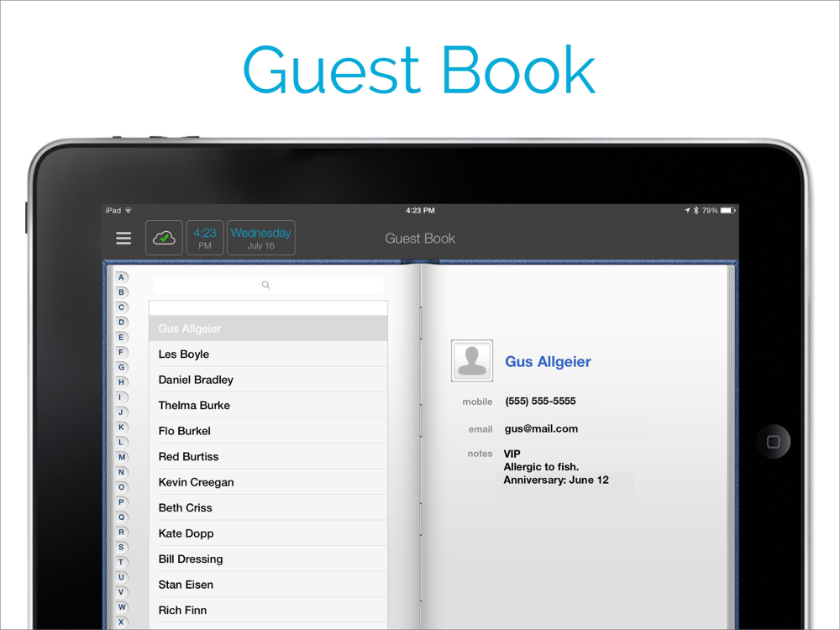Screen dimensions: 840x630
Task: Jump to index tab F
Action: pyautogui.click(x=122, y=352)
